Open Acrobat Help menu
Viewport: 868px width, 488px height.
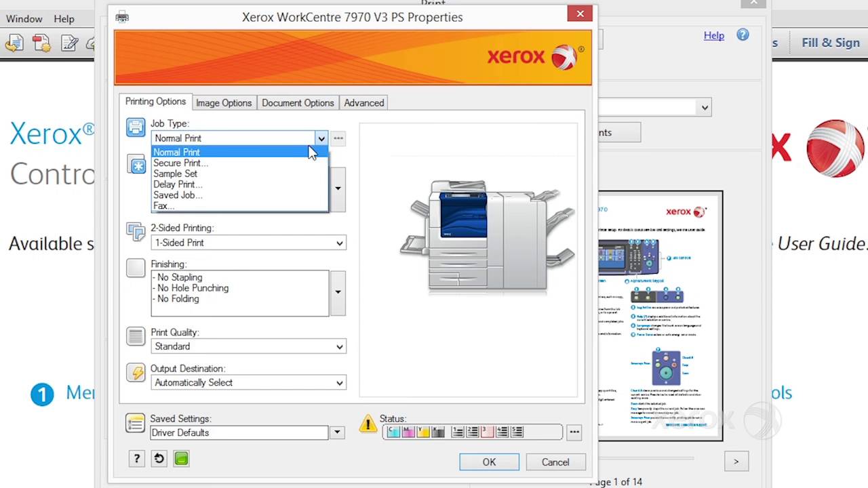64,19
